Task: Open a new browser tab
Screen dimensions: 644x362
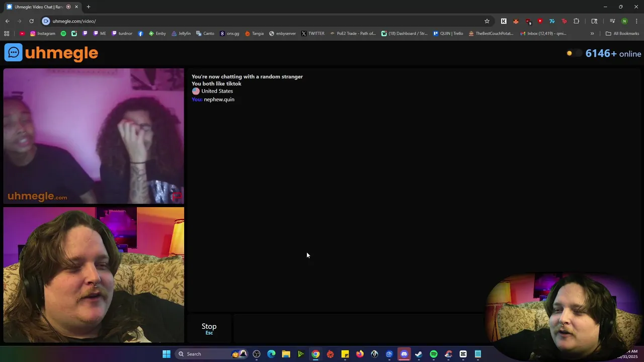Action: click(x=89, y=7)
